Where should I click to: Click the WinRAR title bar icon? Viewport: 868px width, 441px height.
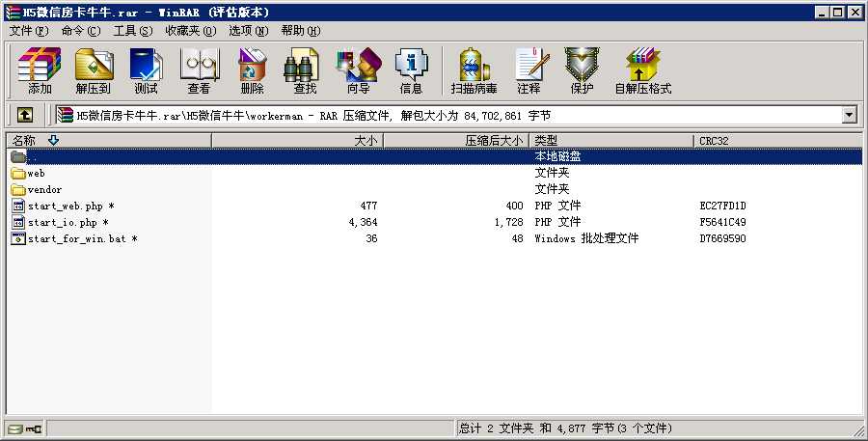click(x=13, y=13)
